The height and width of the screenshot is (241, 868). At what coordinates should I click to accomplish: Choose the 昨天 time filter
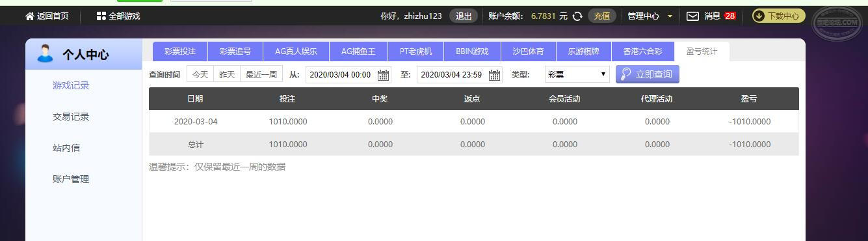227,74
